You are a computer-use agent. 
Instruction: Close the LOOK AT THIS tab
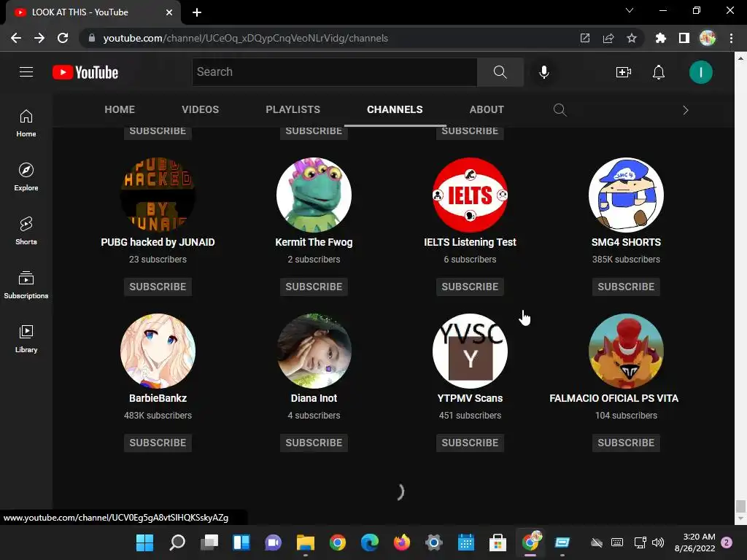169,12
